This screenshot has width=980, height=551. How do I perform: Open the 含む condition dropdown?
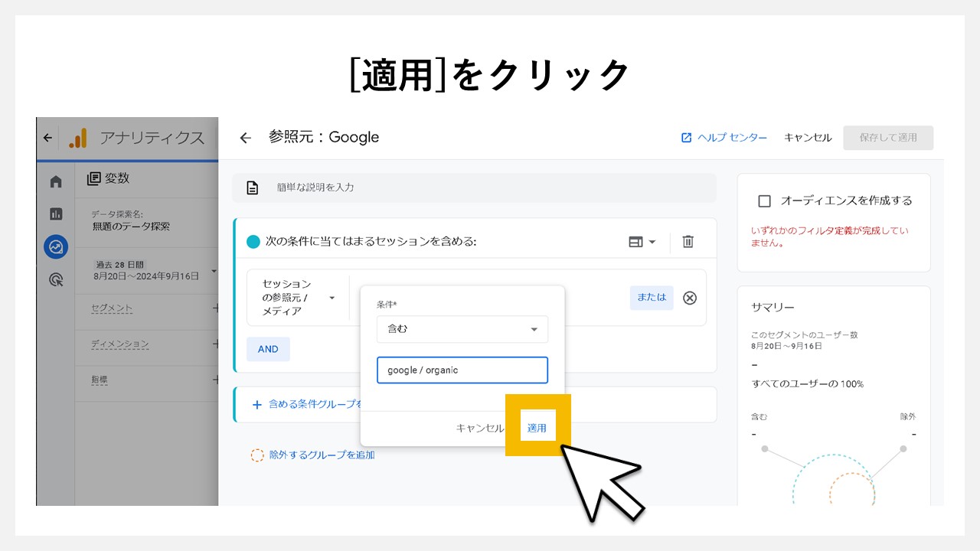click(x=462, y=329)
